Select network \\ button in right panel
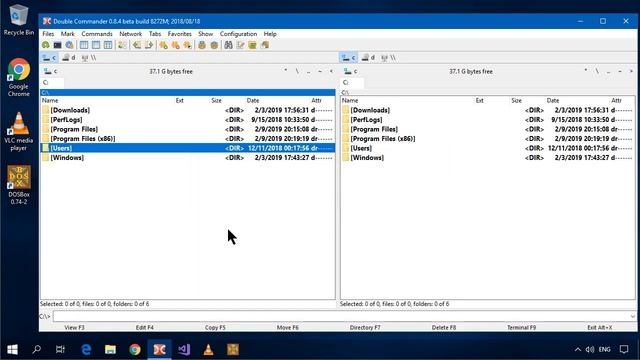 click(388, 58)
